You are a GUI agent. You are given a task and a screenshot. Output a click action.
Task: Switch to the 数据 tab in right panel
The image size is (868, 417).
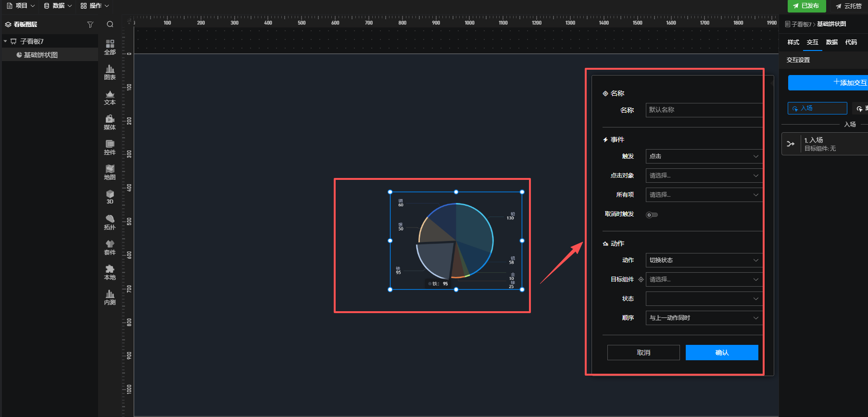[x=831, y=42]
